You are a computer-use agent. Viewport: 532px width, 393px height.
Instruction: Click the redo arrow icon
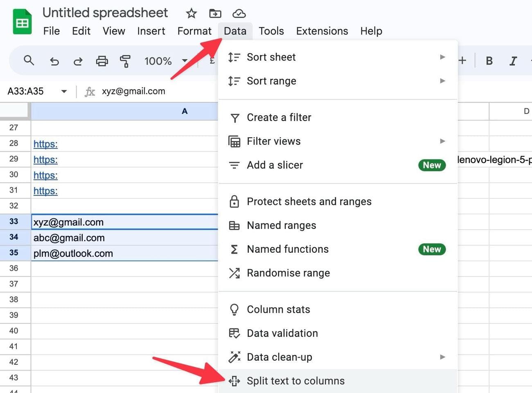tap(78, 61)
